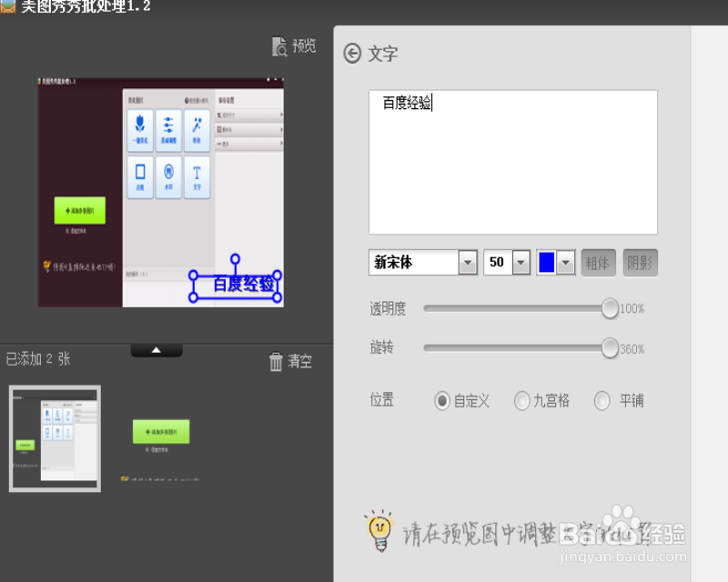Open the text color dropdown arrow

565,263
